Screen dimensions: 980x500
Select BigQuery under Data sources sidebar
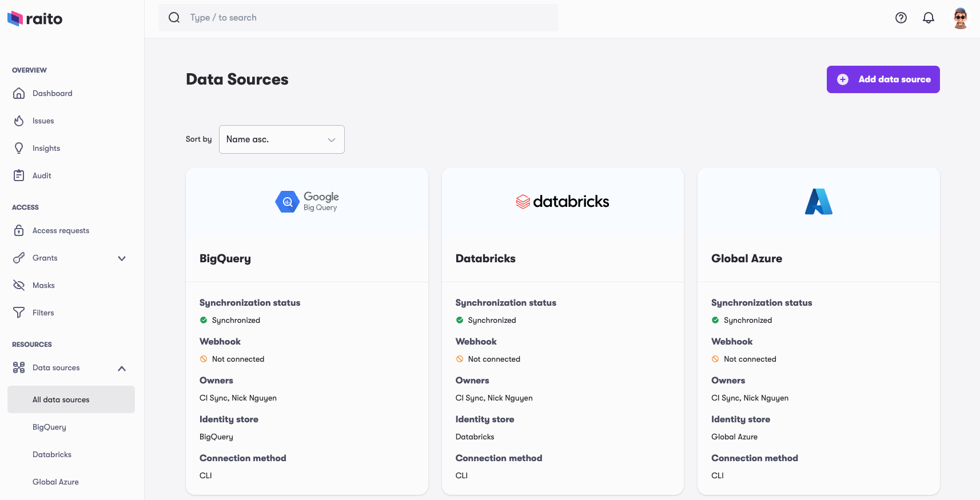(49, 427)
